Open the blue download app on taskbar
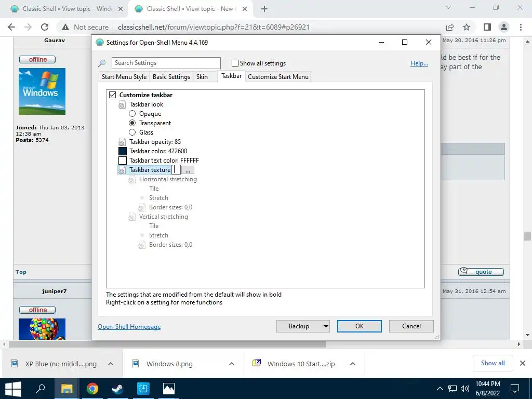 pos(143,389)
